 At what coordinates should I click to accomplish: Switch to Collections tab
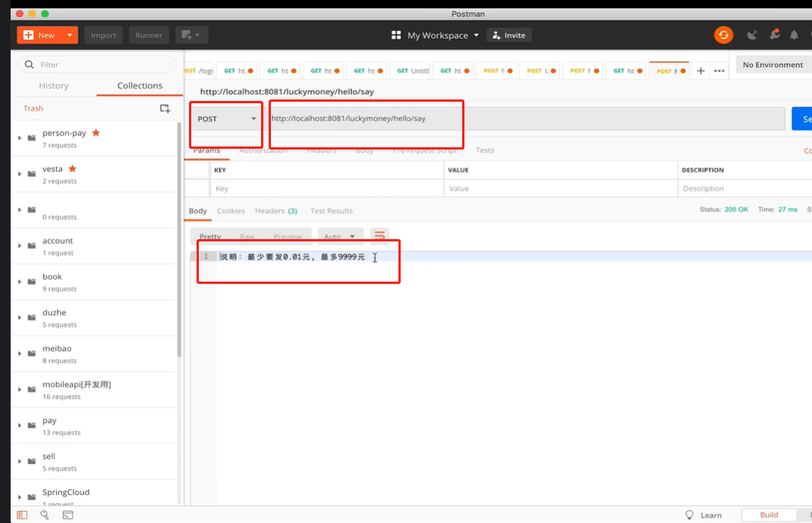pyautogui.click(x=140, y=86)
